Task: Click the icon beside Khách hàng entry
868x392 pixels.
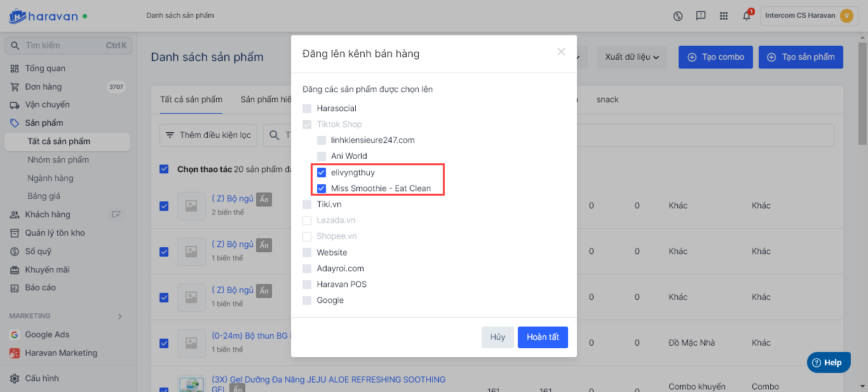Action: 116,215
